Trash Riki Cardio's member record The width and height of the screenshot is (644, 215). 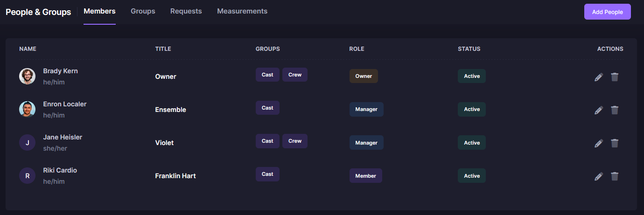point(615,176)
